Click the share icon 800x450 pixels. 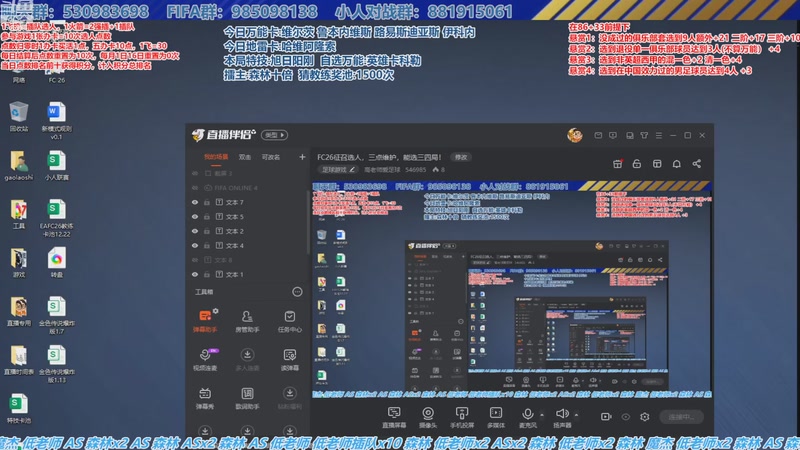tap(696, 164)
